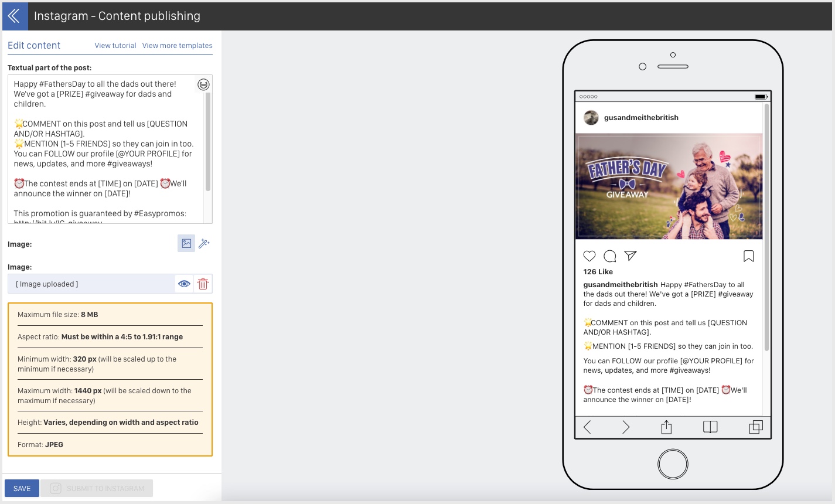835x504 pixels.
Task: Click 'Textual part of the post:' label
Action: [x=50, y=68]
